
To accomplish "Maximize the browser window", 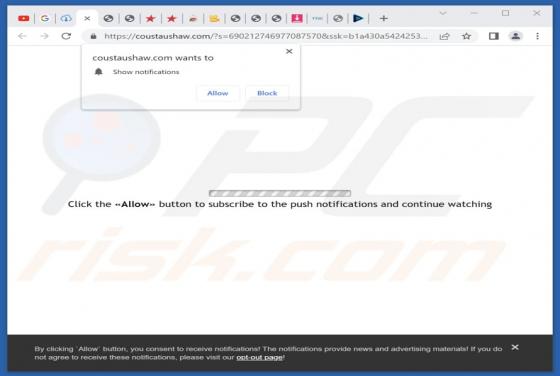I will [505, 13].
